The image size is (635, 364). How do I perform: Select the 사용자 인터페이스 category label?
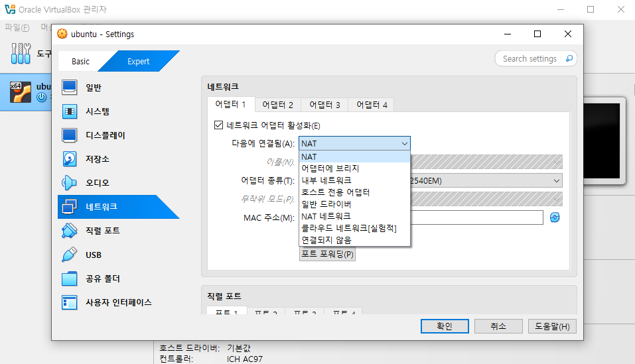(119, 302)
